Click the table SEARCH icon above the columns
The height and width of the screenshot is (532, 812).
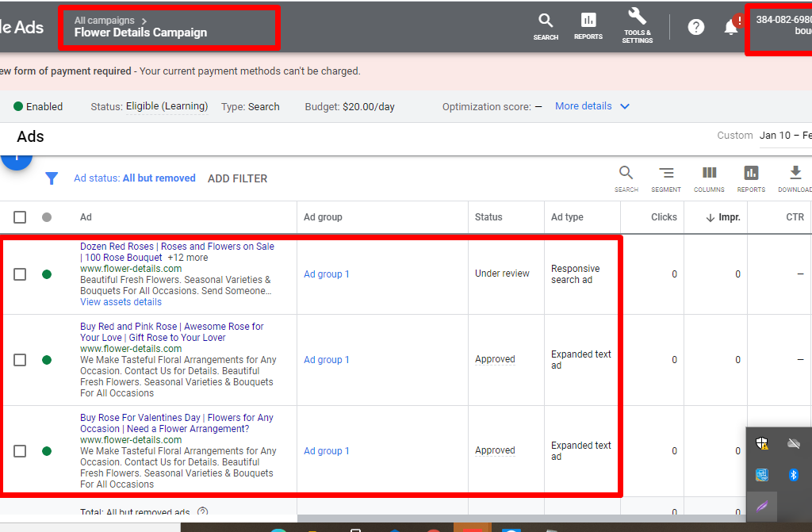[626, 173]
